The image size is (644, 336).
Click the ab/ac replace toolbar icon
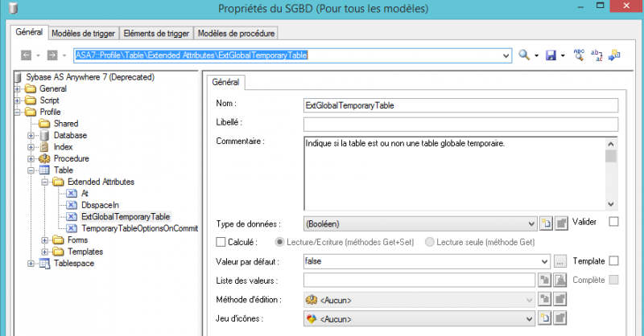597,55
